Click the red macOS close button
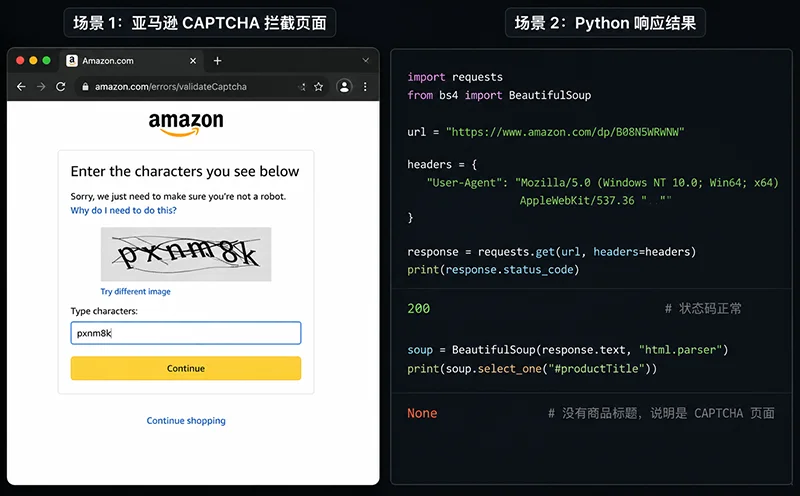The height and width of the screenshot is (496, 800). [20, 60]
